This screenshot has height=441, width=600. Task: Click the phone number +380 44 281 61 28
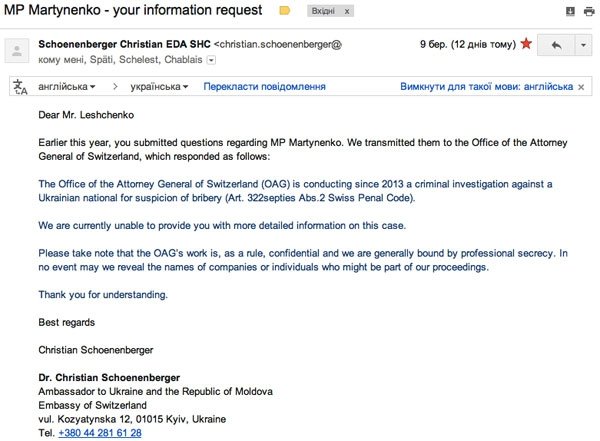100,433
